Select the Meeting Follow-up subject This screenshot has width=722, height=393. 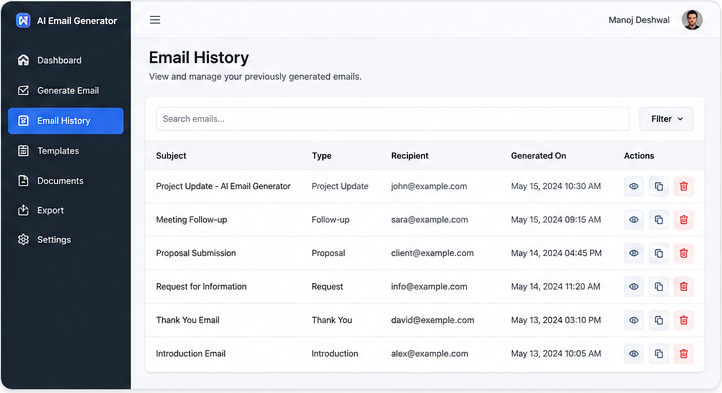tap(191, 220)
